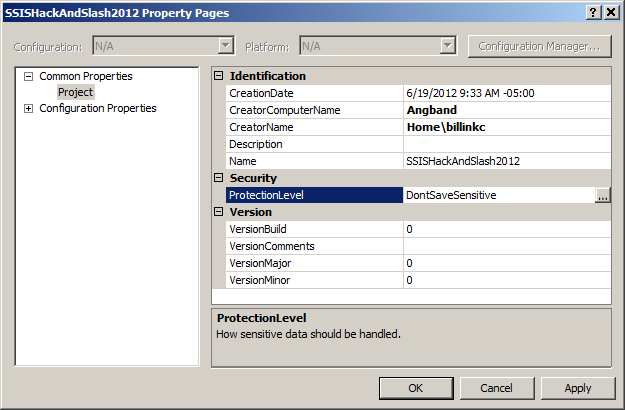Collapse the Security category
The height and width of the screenshot is (410, 625).
click(218, 177)
